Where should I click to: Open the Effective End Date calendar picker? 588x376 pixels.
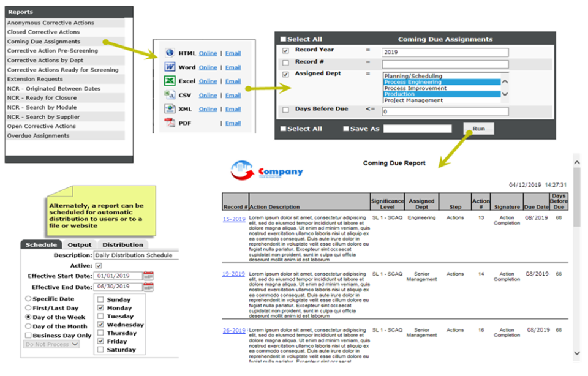point(148,287)
